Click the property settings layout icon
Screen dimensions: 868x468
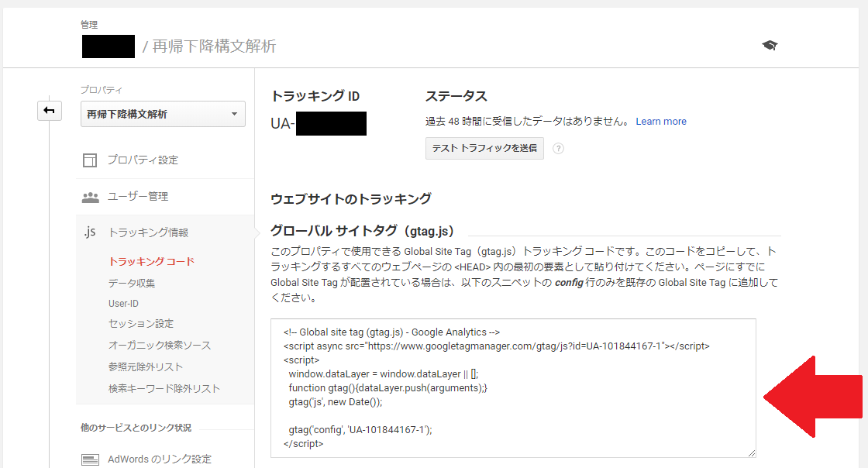(x=90, y=160)
